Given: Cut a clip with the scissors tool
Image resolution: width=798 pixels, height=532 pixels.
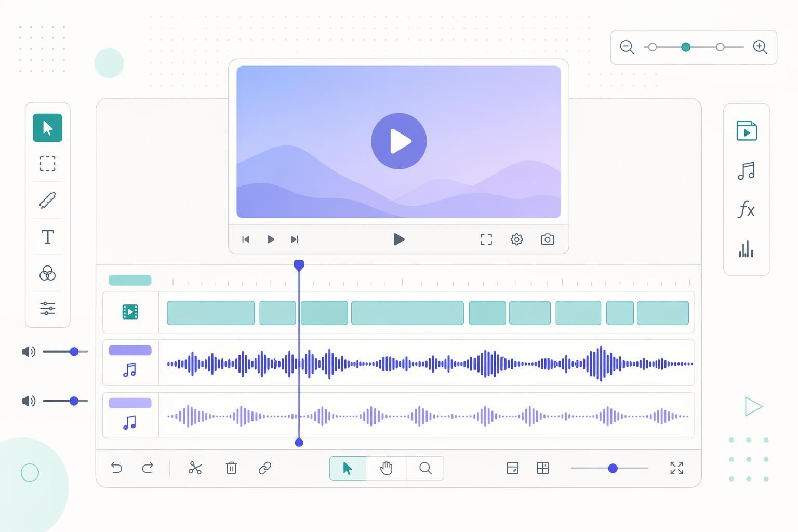Looking at the screenshot, I should [194, 468].
